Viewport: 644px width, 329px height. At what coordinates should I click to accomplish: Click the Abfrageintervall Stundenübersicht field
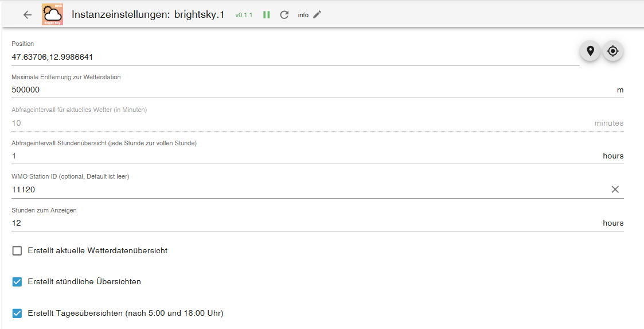287,156
